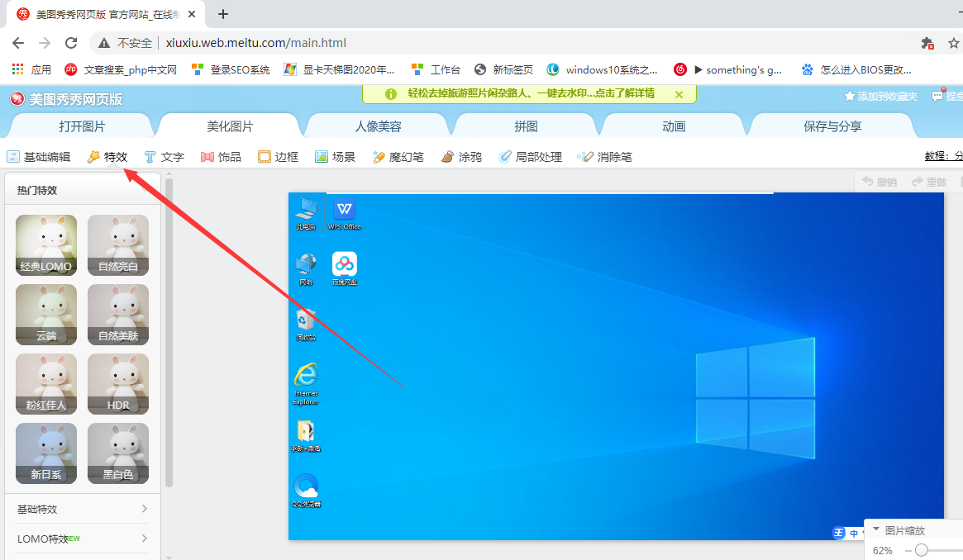Click the browser back arrow
Screen dimensions: 963x560
pyautogui.click(x=18, y=43)
